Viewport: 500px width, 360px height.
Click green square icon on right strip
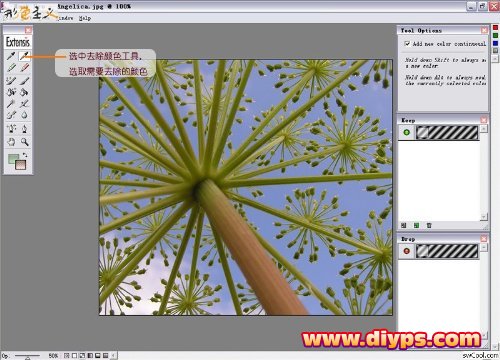(x=496, y=36)
